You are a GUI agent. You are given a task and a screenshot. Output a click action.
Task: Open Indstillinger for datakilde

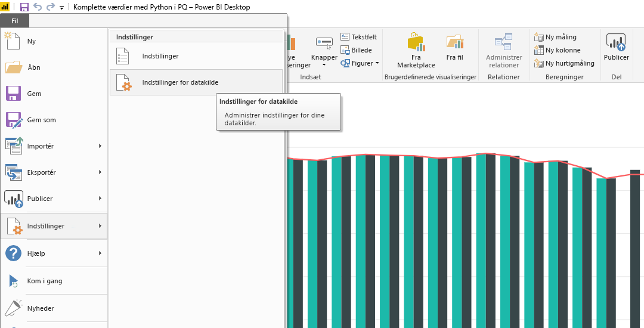(x=196, y=82)
